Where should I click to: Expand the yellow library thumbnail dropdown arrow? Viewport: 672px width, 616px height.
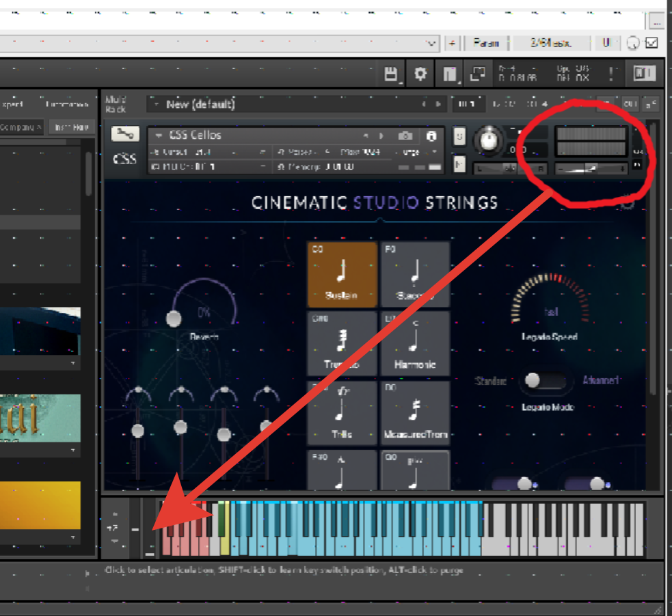point(73,537)
